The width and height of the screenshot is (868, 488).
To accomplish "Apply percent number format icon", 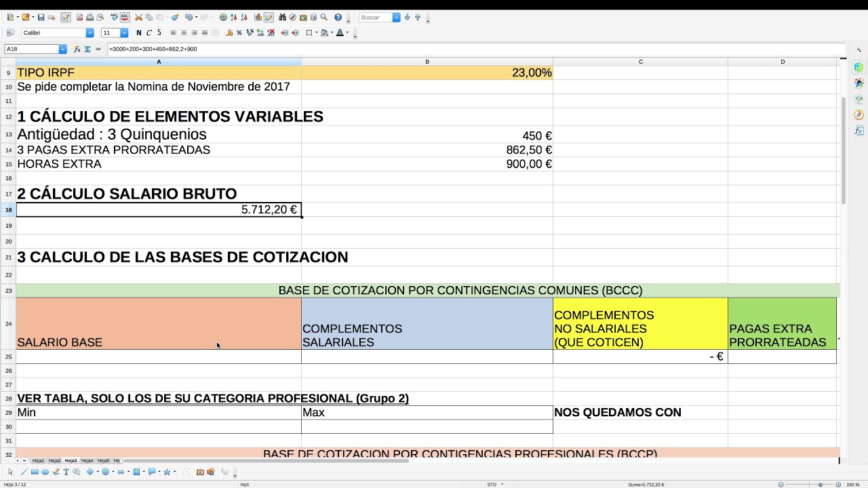I will click(x=239, y=33).
